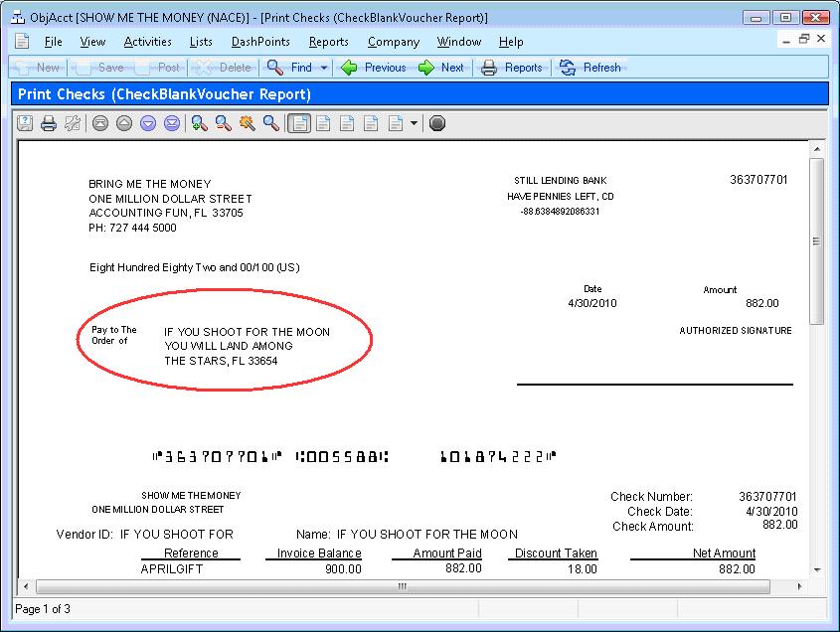Click the zoom out magnifier icon
Screen dimensions: 840x632
(x=223, y=123)
